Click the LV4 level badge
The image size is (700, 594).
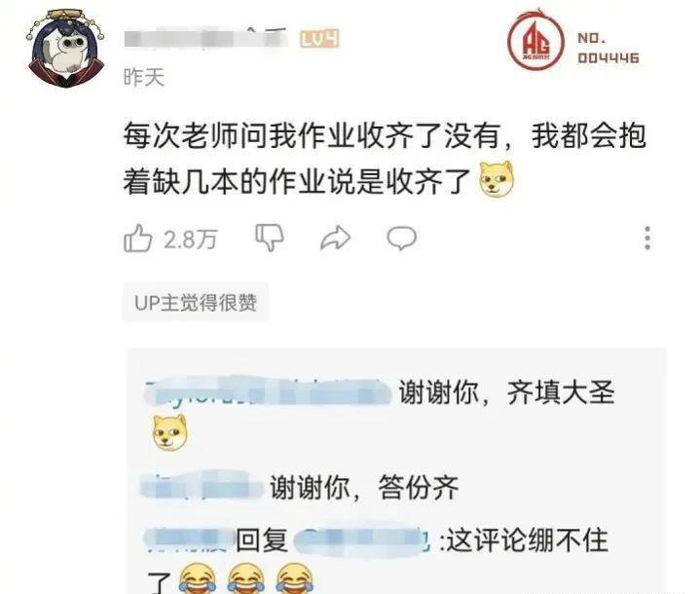coord(319,39)
